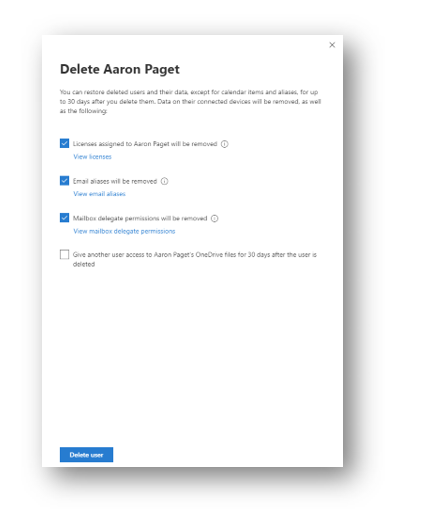Open the View licenses link
Image resolution: width=435 pixels, height=524 pixels.
coord(92,157)
